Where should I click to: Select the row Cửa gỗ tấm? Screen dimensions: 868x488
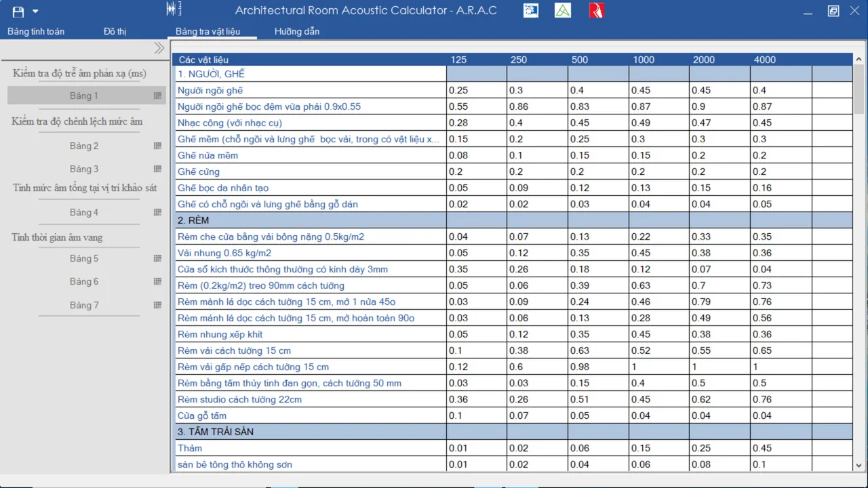[x=513, y=415]
